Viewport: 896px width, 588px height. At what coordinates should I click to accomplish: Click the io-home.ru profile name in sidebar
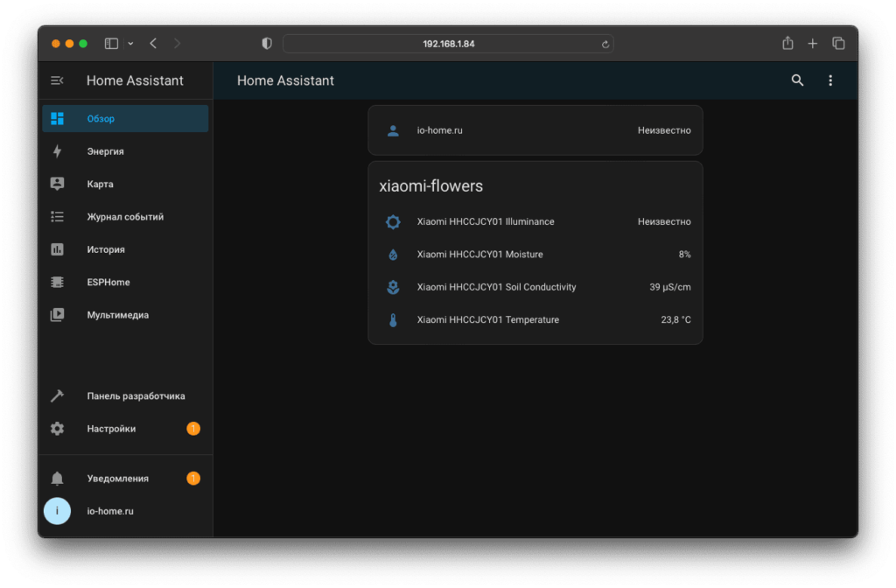(110, 511)
